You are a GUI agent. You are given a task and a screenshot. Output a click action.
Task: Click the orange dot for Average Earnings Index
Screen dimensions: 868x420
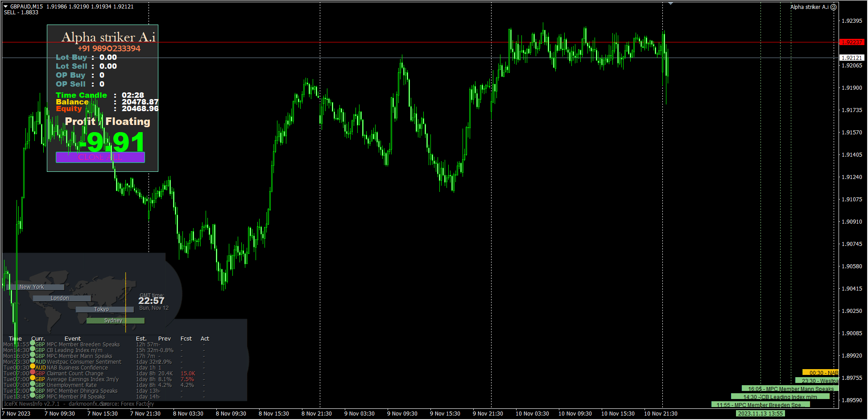pos(33,378)
